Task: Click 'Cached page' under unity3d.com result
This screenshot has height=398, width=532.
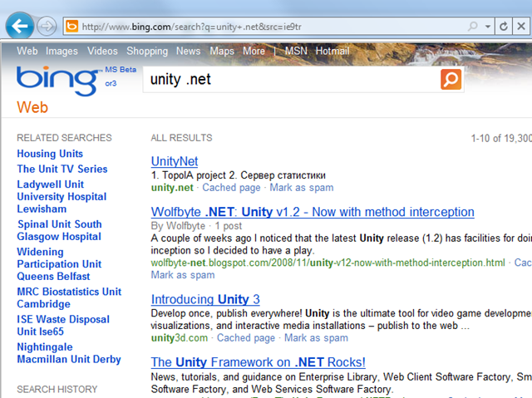Action: pyautogui.click(x=246, y=338)
